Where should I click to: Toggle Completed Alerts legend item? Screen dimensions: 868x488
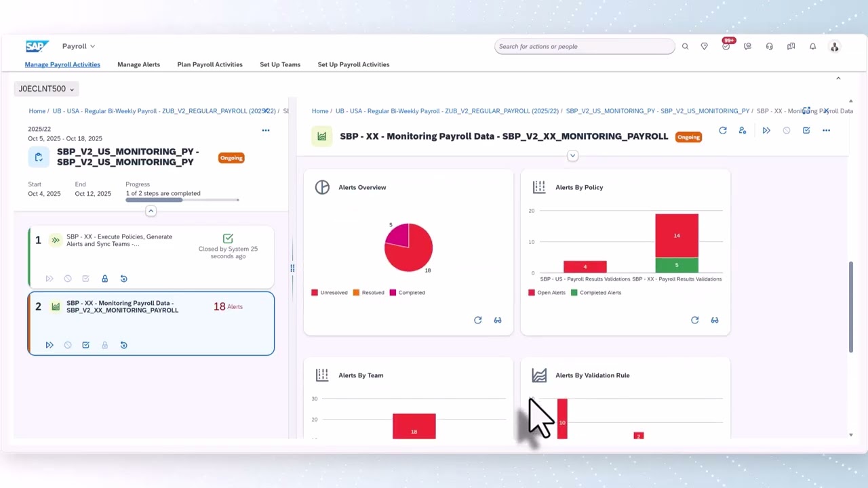596,293
